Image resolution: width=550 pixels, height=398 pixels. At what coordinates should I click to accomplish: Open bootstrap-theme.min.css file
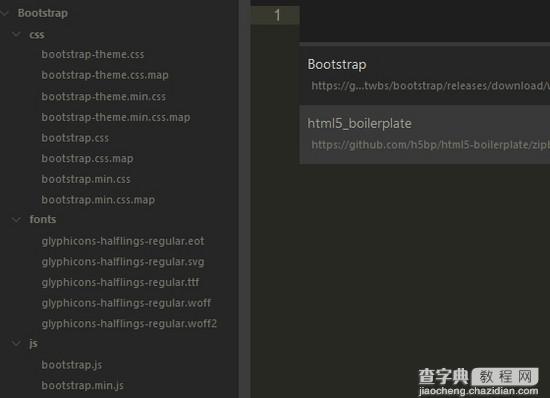pos(103,96)
